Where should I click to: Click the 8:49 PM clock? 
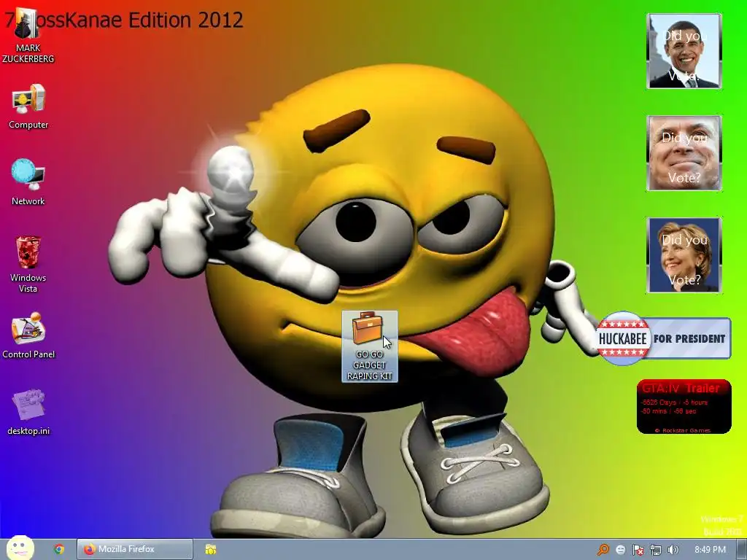[x=710, y=550]
